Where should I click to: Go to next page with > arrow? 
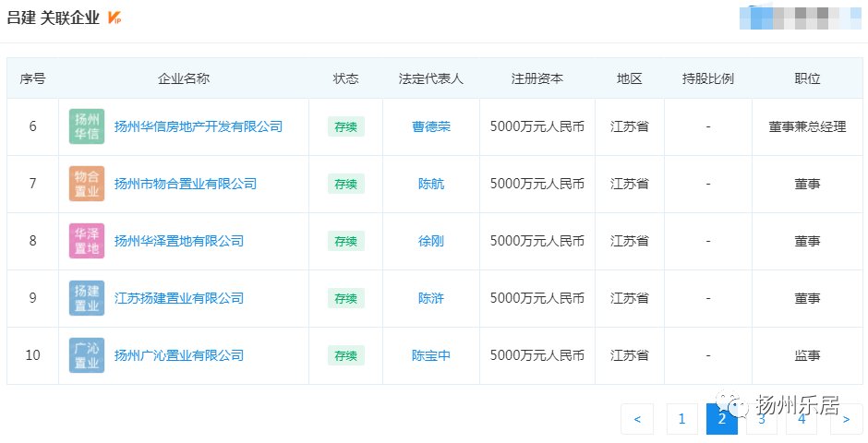click(x=847, y=419)
